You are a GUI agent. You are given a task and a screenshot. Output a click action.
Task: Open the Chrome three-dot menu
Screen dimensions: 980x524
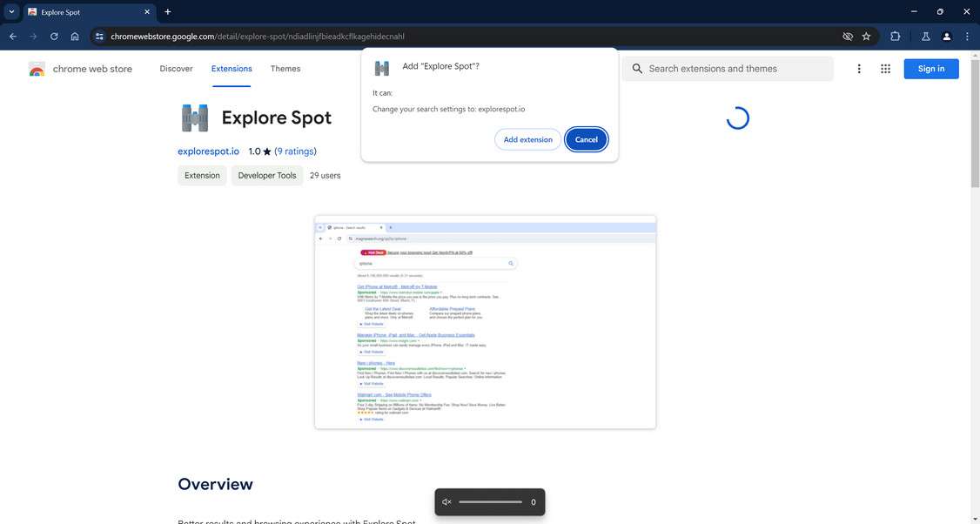[x=967, y=37]
